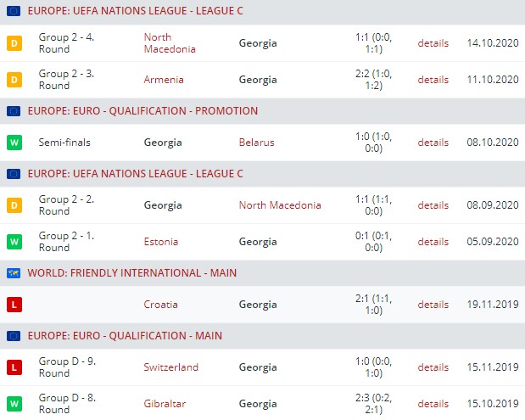Click the red loss badge for Croatia–Georgia

(x=14, y=305)
